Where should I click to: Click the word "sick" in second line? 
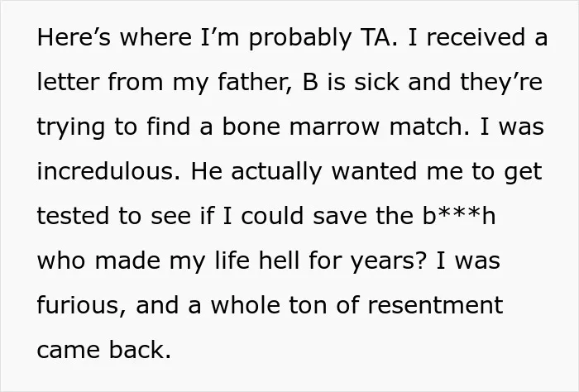(x=376, y=82)
